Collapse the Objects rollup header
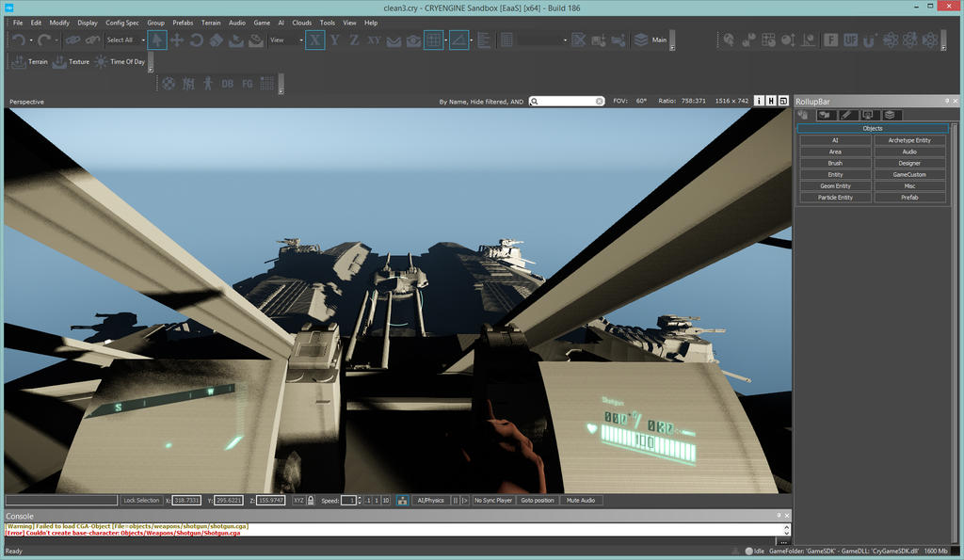This screenshot has width=964, height=560. pos(873,129)
